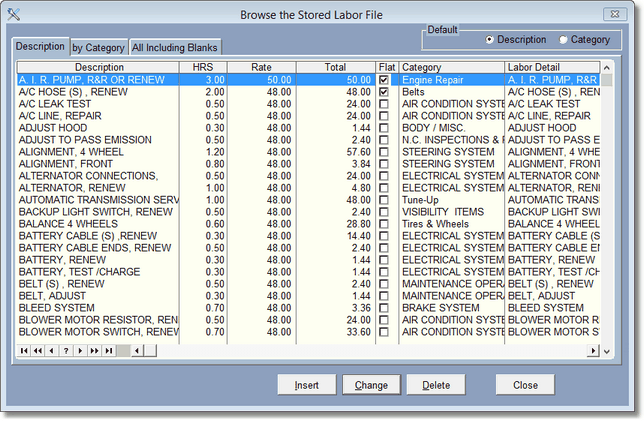The image size is (644, 421).
Task: Click the Total column header
Action: pos(336,67)
